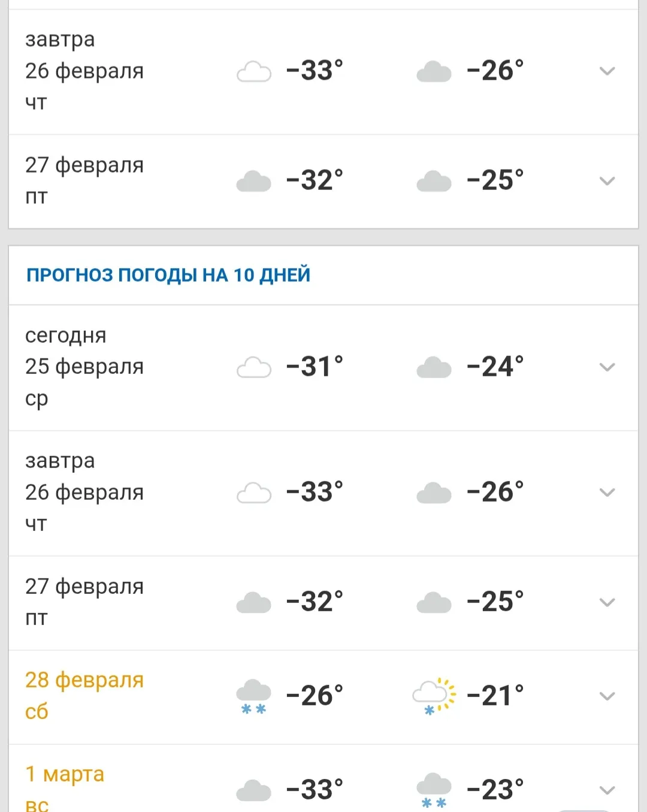Tap the snow cloud icon beside −26° on 28 февраля
The width and height of the screenshot is (647, 812).
pyautogui.click(x=253, y=696)
